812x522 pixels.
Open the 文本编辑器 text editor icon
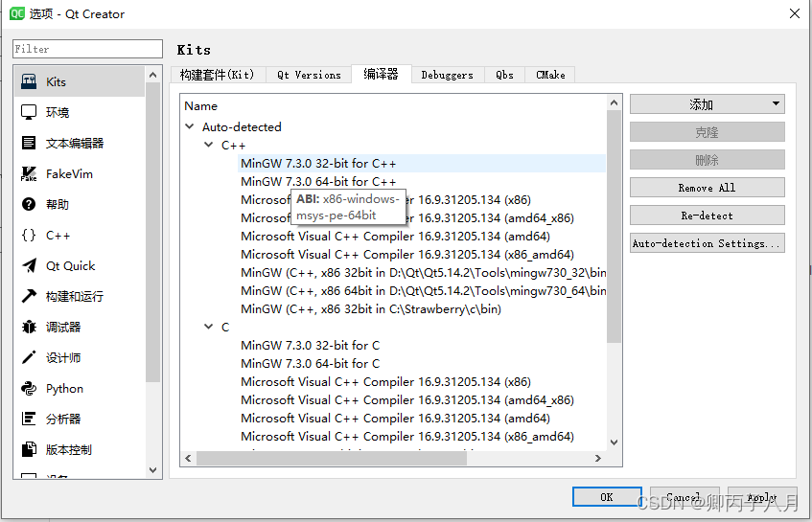coord(29,143)
